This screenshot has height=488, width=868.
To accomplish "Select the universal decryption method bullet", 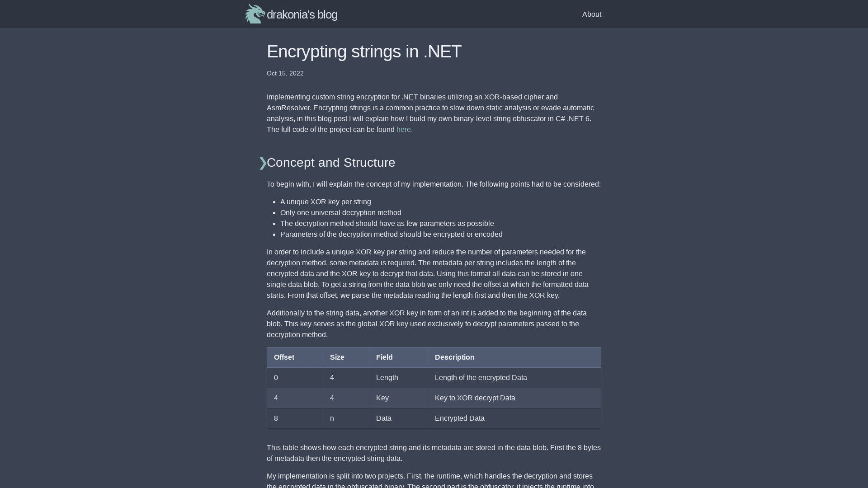I will (x=340, y=212).
